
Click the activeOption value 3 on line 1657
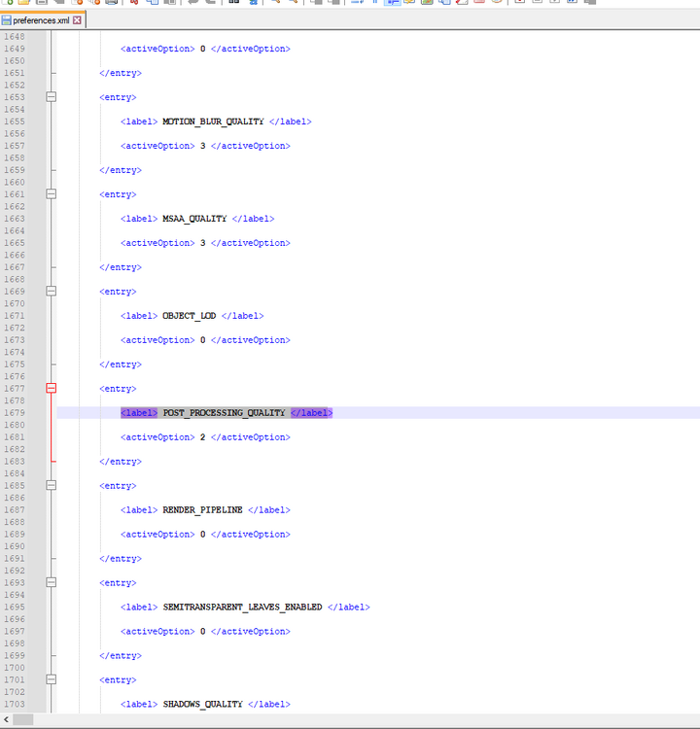[x=203, y=146]
